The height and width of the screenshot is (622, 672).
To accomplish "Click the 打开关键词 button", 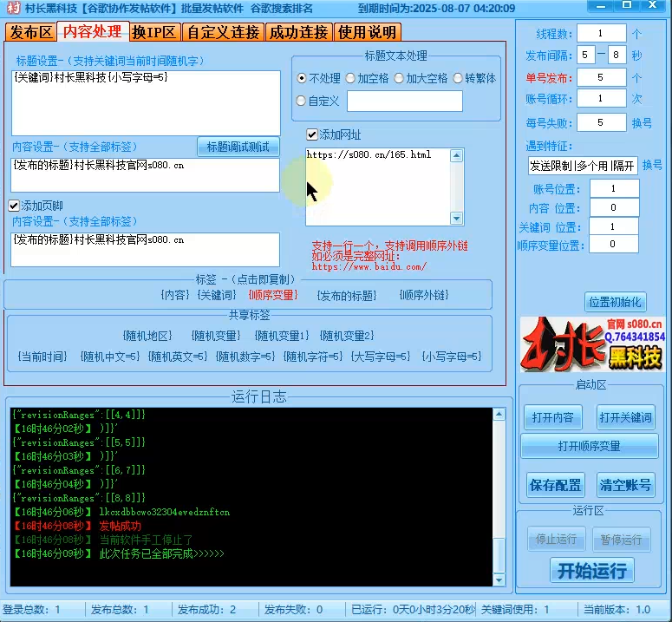I will point(626,417).
